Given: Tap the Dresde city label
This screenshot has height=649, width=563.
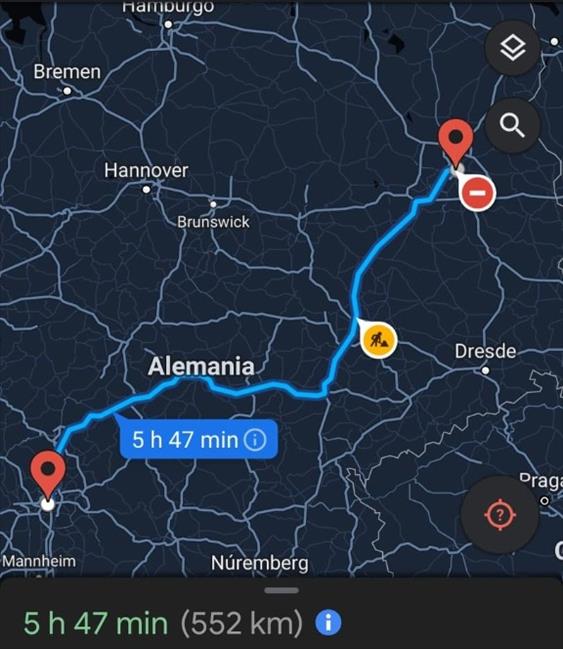Looking at the screenshot, I should 485,351.
